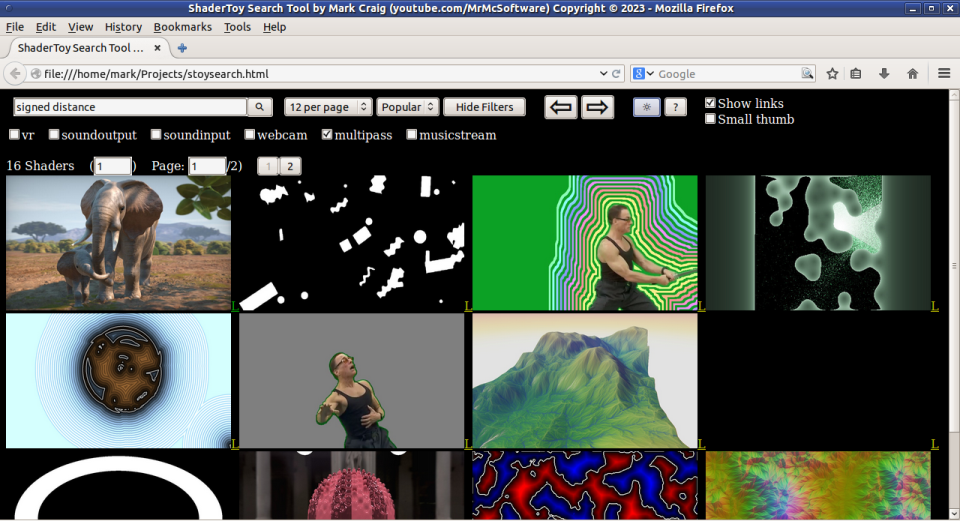The width and height of the screenshot is (960, 521).
Task: Enable the soundinput filter checkbox
Action: [156, 135]
